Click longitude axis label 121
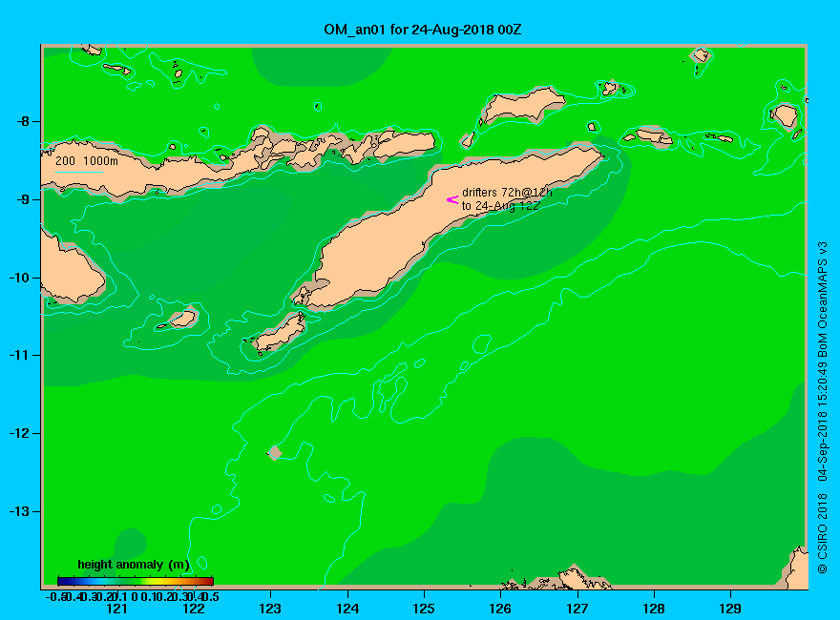 click(x=116, y=609)
